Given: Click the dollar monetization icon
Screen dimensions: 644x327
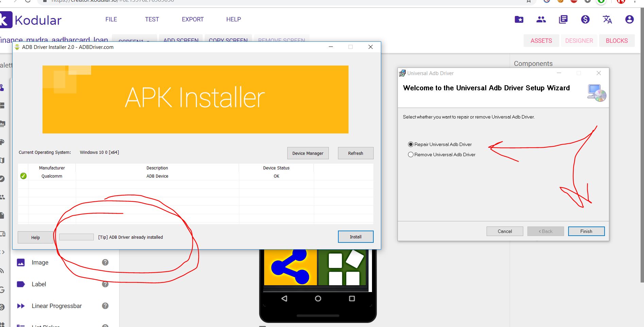Looking at the screenshot, I should (585, 20).
